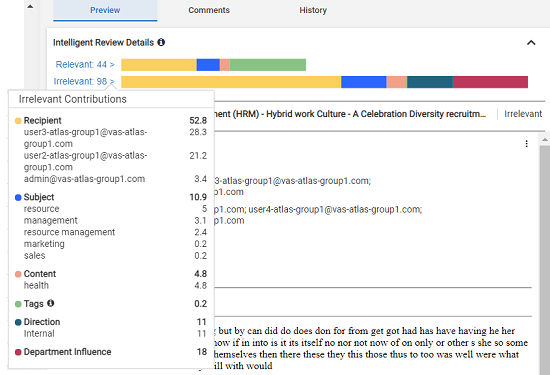
Task: Click the Irrelevant Contributions popup title
Action: click(x=73, y=99)
